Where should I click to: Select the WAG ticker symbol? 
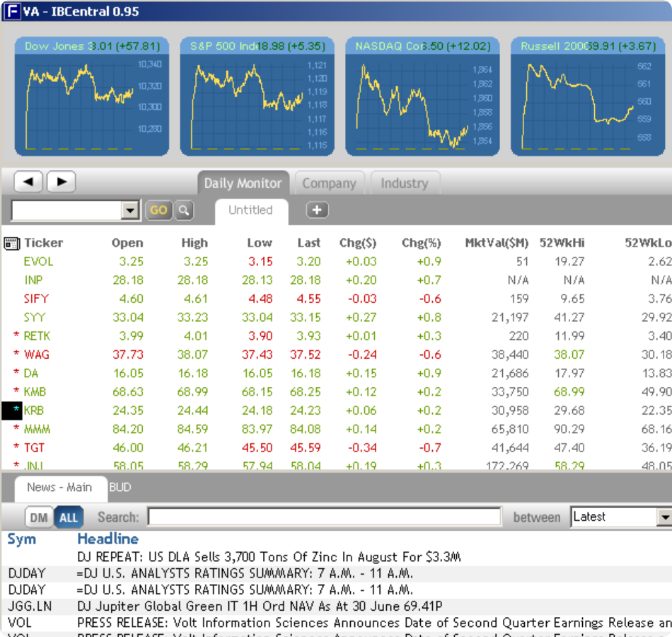pos(37,355)
